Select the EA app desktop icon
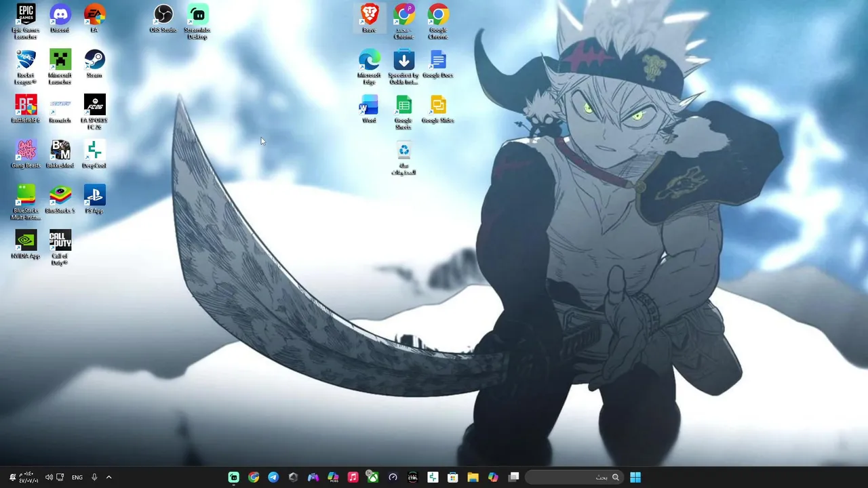Screen dimensions: 868x488 click(x=94, y=18)
